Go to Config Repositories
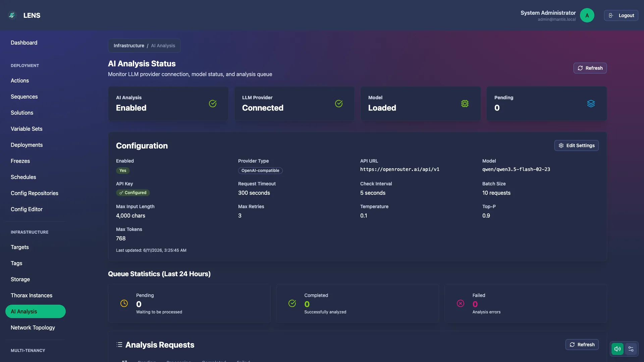Image resolution: width=644 pixels, height=362 pixels. click(35, 193)
